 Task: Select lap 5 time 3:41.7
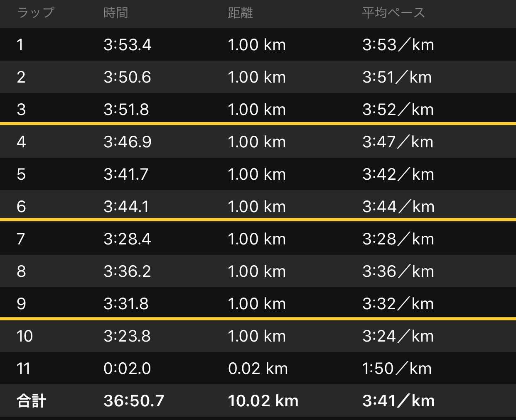coord(126,174)
